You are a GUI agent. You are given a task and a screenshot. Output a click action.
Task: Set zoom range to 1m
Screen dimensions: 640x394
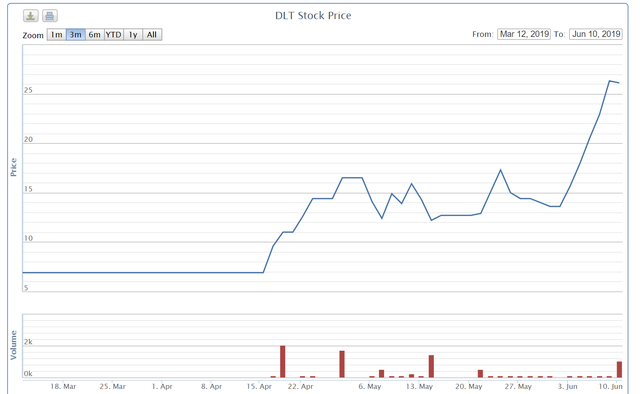(56, 35)
